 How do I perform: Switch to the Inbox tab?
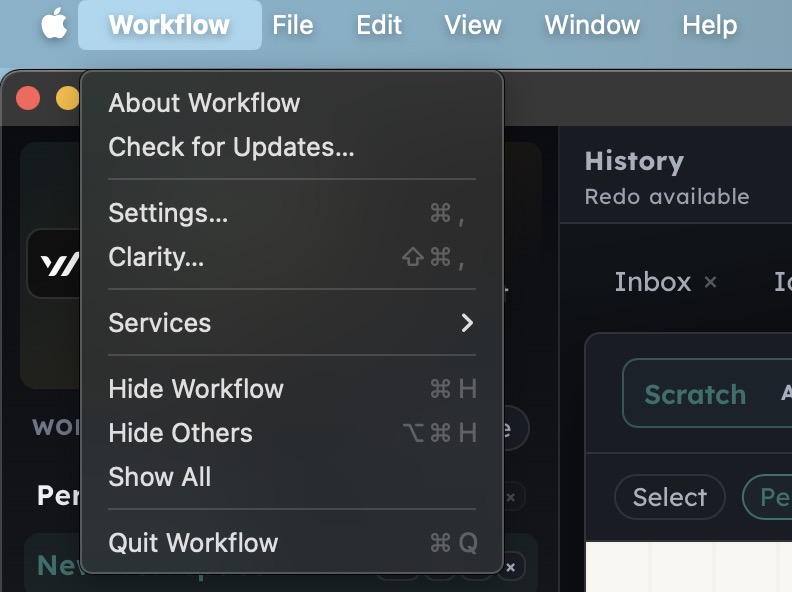pyautogui.click(x=652, y=282)
